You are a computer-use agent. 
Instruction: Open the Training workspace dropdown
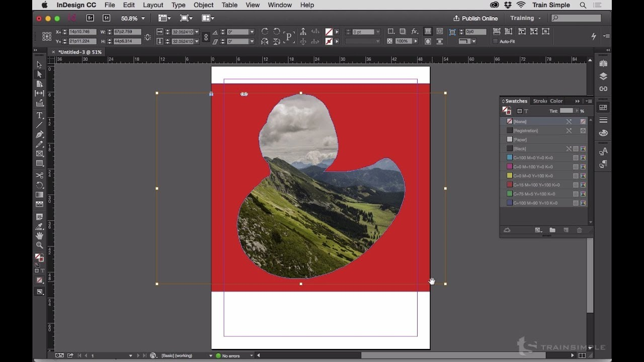526,18
